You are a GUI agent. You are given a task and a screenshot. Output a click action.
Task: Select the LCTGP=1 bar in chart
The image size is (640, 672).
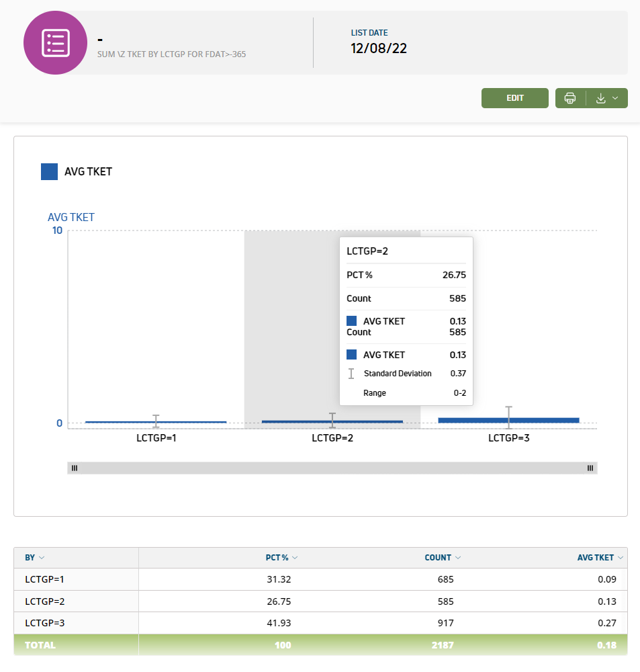tap(156, 422)
